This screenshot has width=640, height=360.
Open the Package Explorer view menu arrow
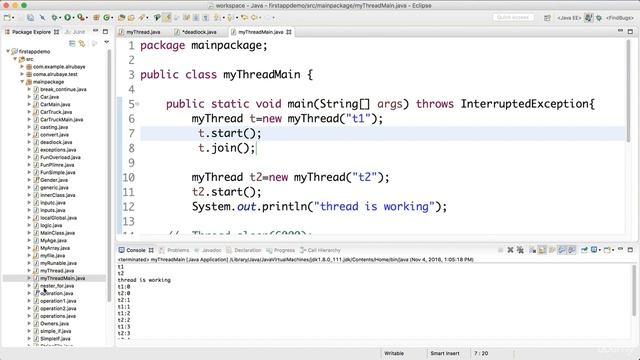click(x=107, y=42)
